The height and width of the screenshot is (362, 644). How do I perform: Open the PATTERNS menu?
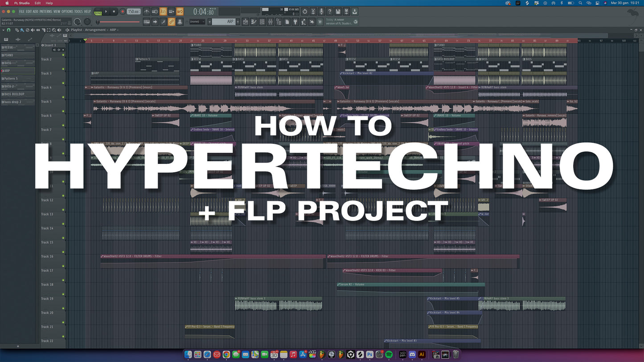click(45, 12)
